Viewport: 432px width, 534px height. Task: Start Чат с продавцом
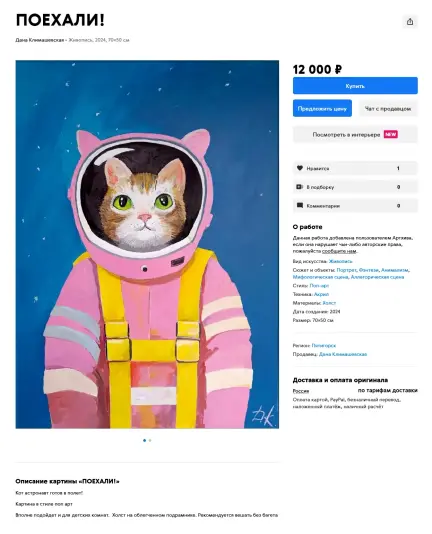point(388,109)
